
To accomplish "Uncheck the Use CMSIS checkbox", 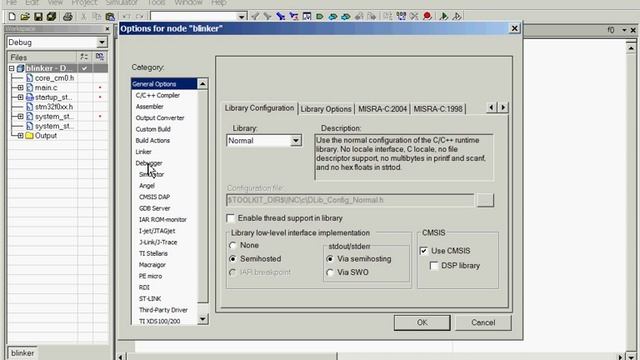I will pos(424,251).
